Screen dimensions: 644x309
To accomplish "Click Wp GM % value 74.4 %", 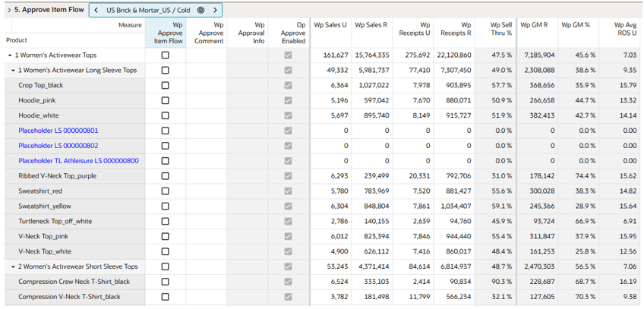I will click(585, 176).
